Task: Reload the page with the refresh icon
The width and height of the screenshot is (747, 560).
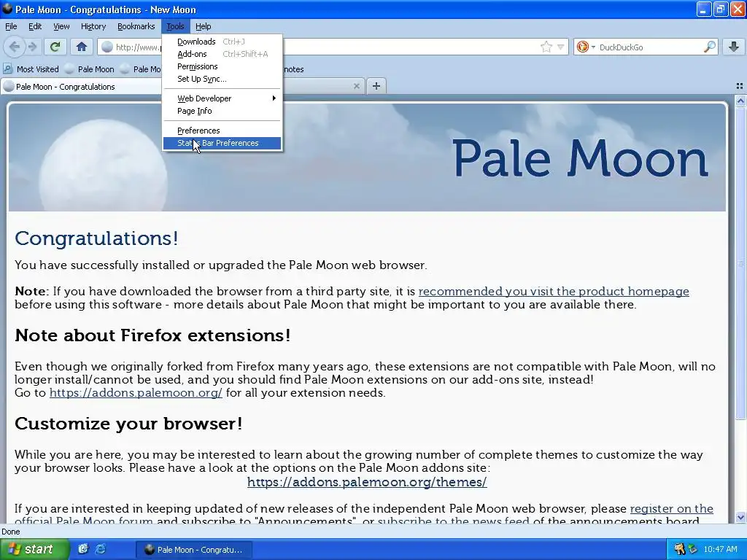Action: [x=55, y=47]
